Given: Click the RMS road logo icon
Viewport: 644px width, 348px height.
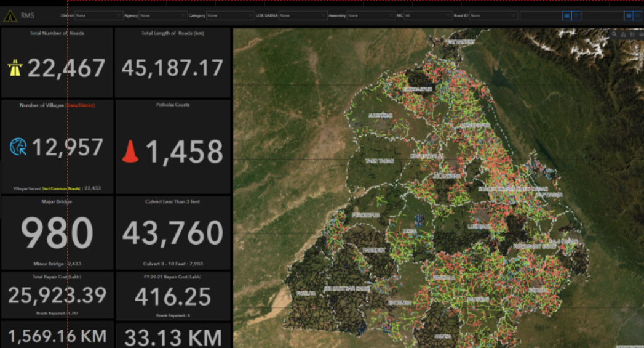Looking at the screenshot, I should [10, 16].
